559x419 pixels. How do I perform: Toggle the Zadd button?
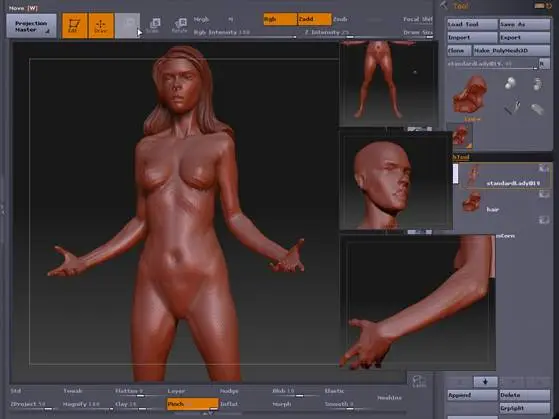314,19
